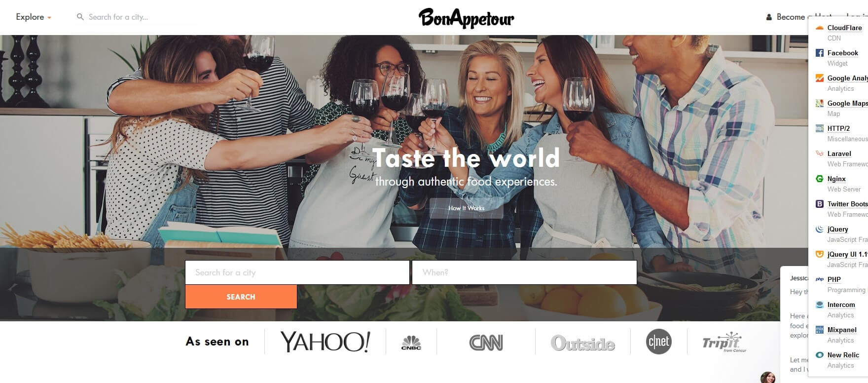This screenshot has height=383, width=868.
Task: Open the 'When?' date field
Action: point(524,272)
